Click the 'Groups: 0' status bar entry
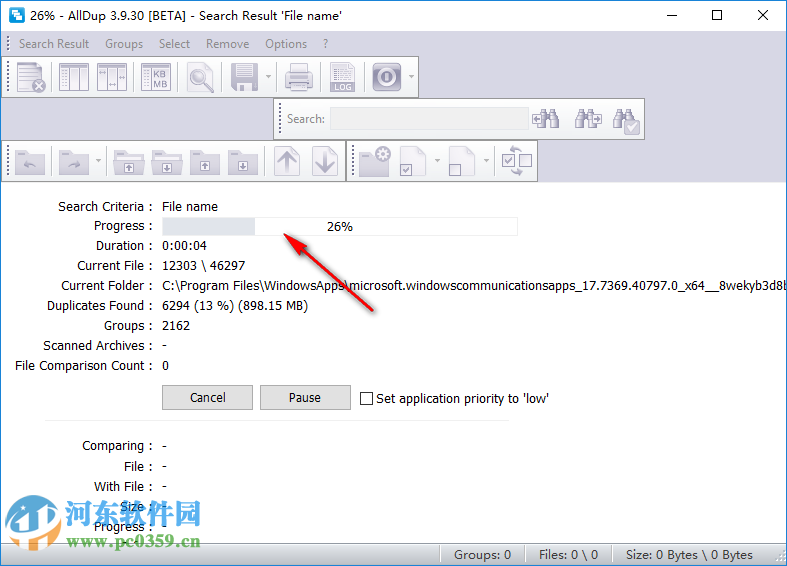Screen dimensions: 787x566 click(x=482, y=555)
